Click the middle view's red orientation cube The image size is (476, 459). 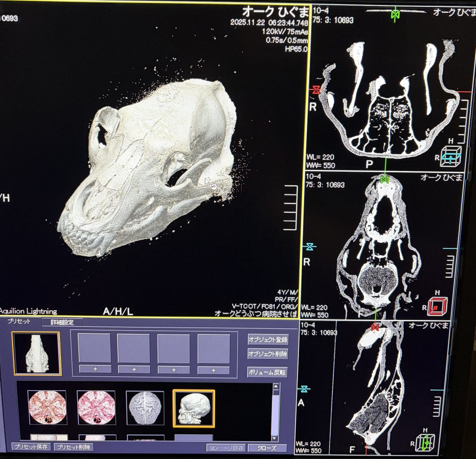coord(436,306)
